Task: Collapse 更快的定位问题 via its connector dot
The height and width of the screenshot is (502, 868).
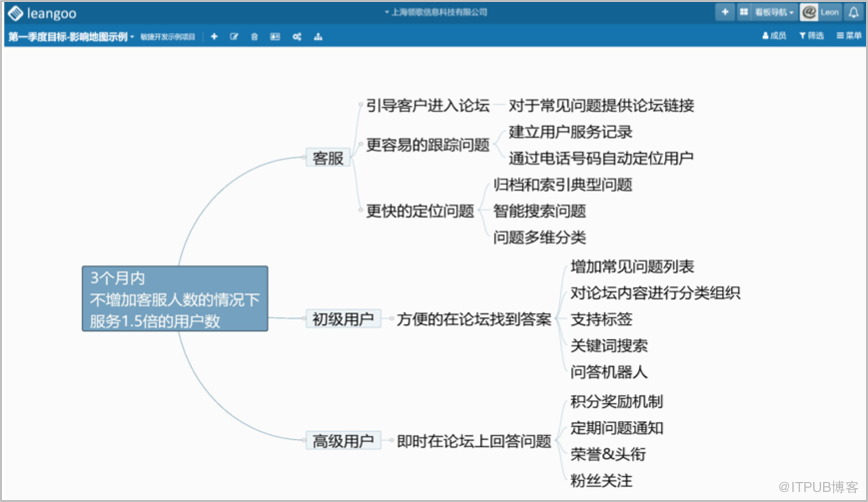Action: [x=361, y=211]
